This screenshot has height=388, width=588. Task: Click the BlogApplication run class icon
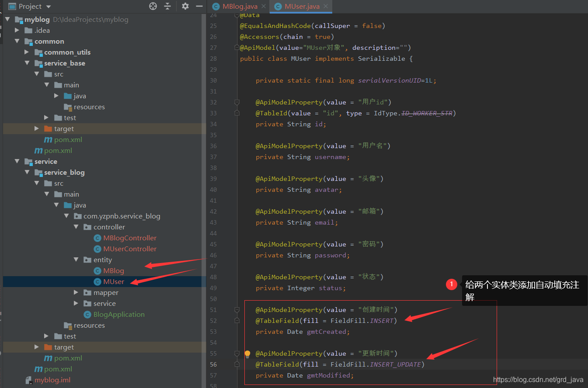[87, 315]
